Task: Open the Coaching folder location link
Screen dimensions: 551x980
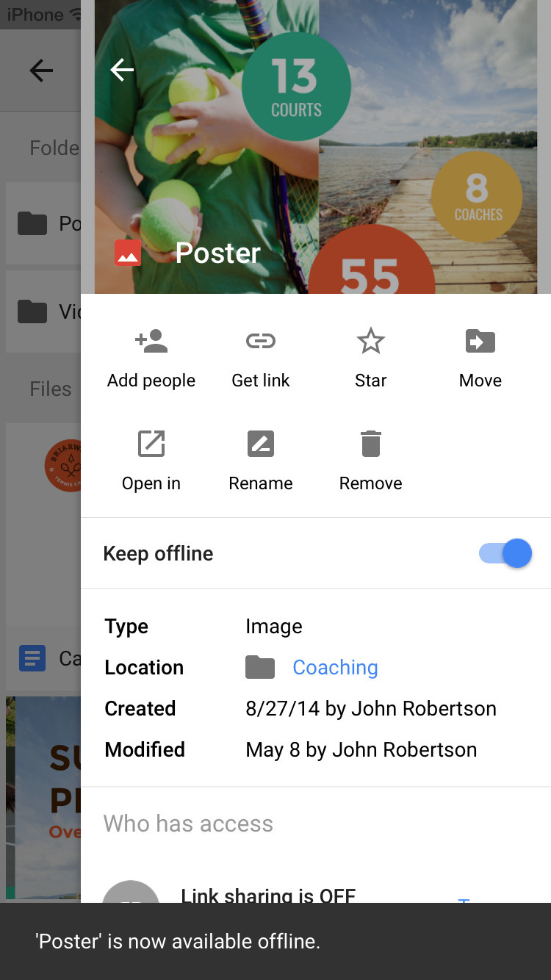Action: tap(335, 667)
